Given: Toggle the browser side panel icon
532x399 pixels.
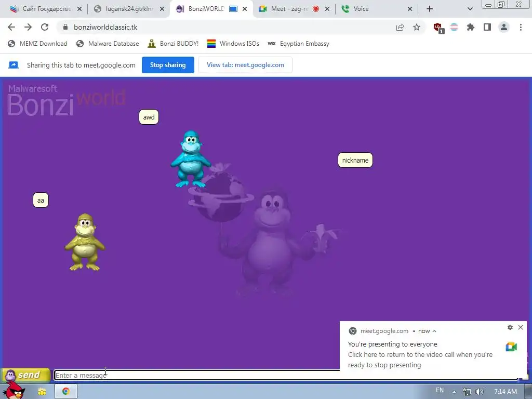Looking at the screenshot, I should (x=487, y=27).
